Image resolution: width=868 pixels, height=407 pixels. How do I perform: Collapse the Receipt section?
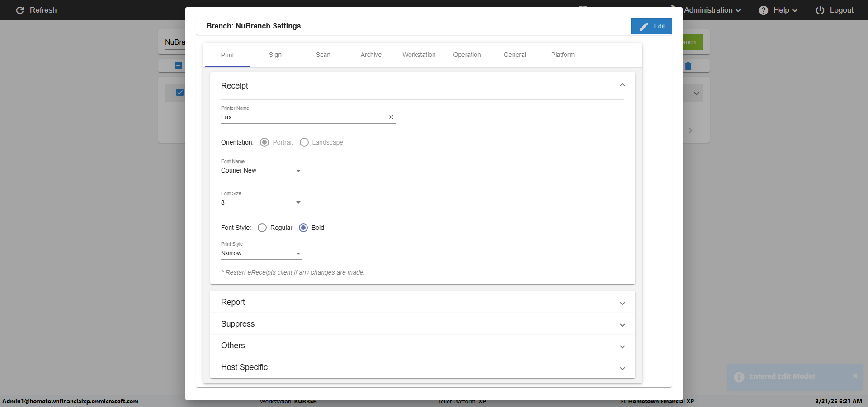point(623,85)
